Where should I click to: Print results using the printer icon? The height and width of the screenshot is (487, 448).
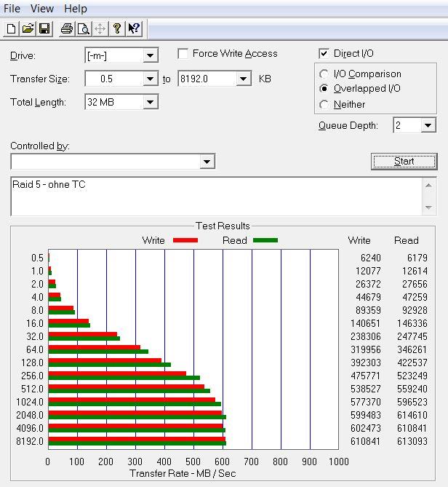point(67,29)
